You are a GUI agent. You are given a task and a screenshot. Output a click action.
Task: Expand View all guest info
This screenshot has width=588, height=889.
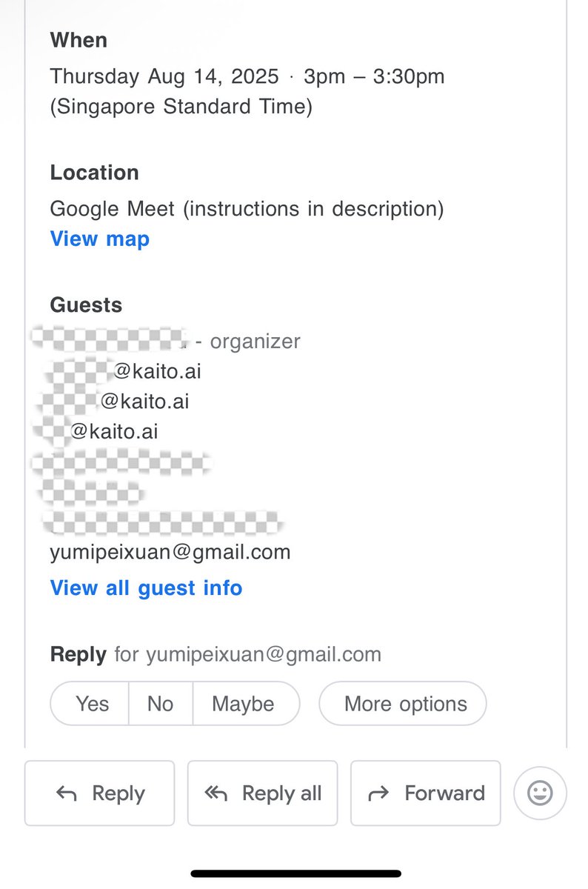[x=146, y=588]
